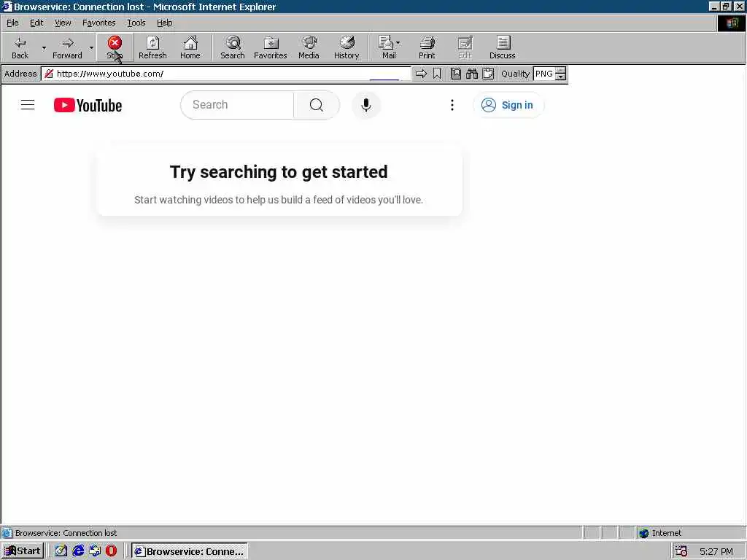
Task: Go forward with the Forward toolbar button
Action: click(x=67, y=47)
